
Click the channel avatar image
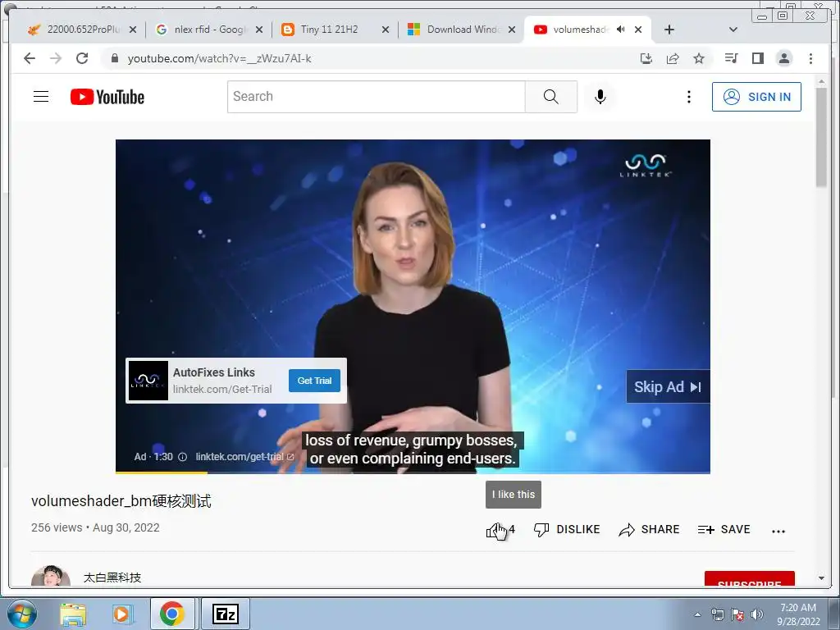tap(50, 576)
